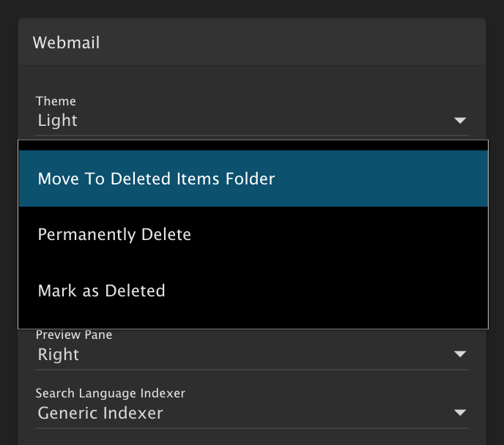This screenshot has height=445, width=504.
Task: Choose the "Permanently Delete" option
Action: tap(114, 235)
